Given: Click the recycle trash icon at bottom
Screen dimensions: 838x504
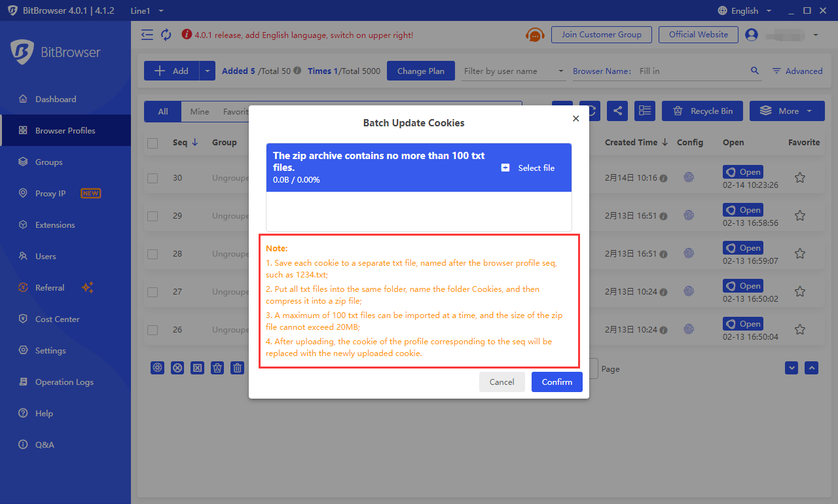Looking at the screenshot, I should [218, 368].
